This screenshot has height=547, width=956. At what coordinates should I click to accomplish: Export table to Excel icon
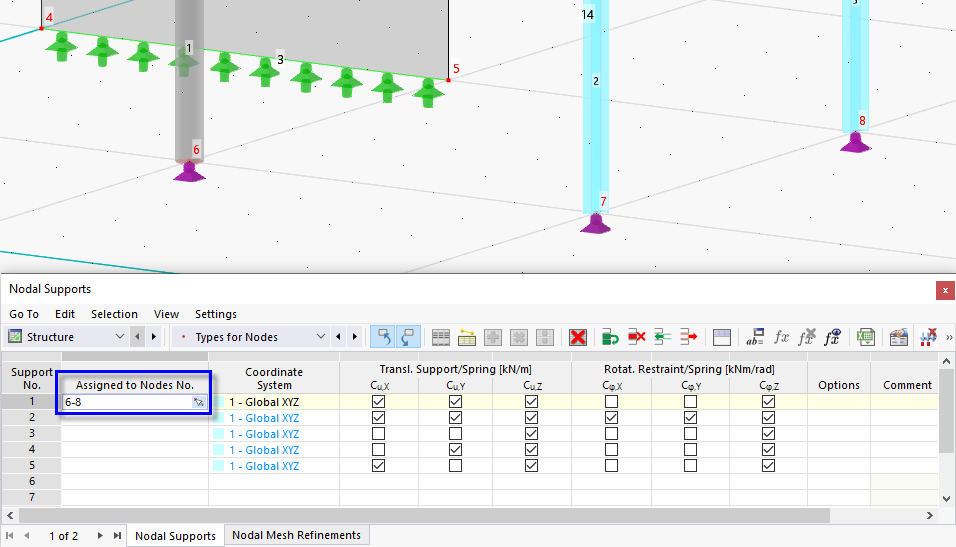pyautogui.click(x=865, y=337)
